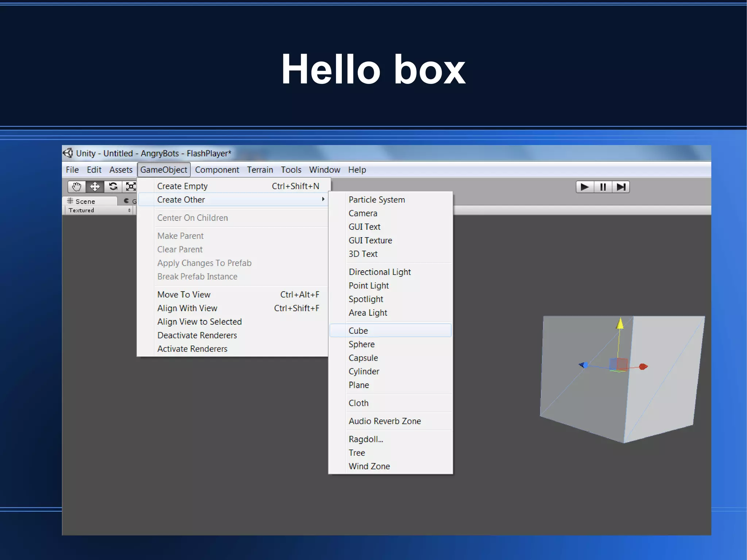747x560 pixels.
Task: Open the Textured draw mode dropdown
Action: point(99,210)
